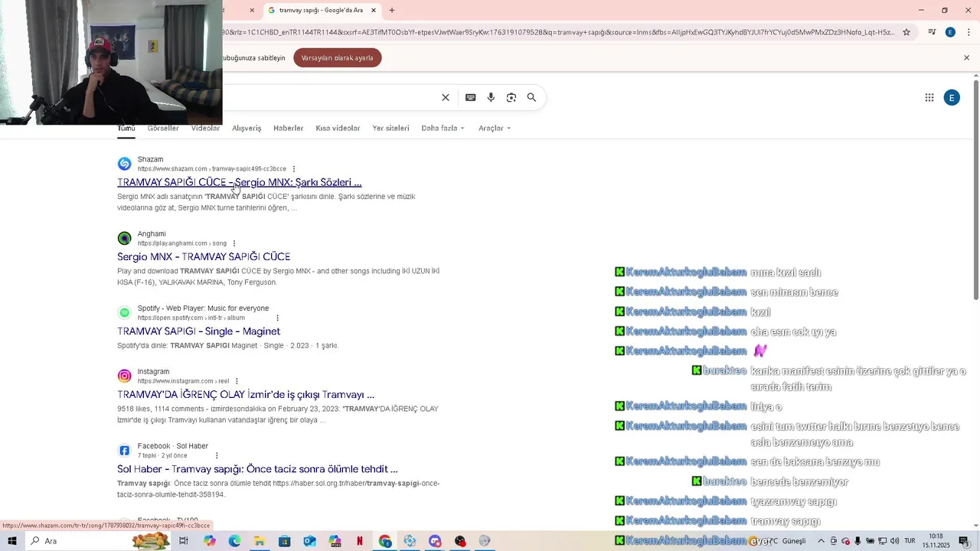Open "TRAMVAY'DA İĞRENÇ OLAY" Instagram link
Screen dimensions: 980x551
[x=246, y=394]
